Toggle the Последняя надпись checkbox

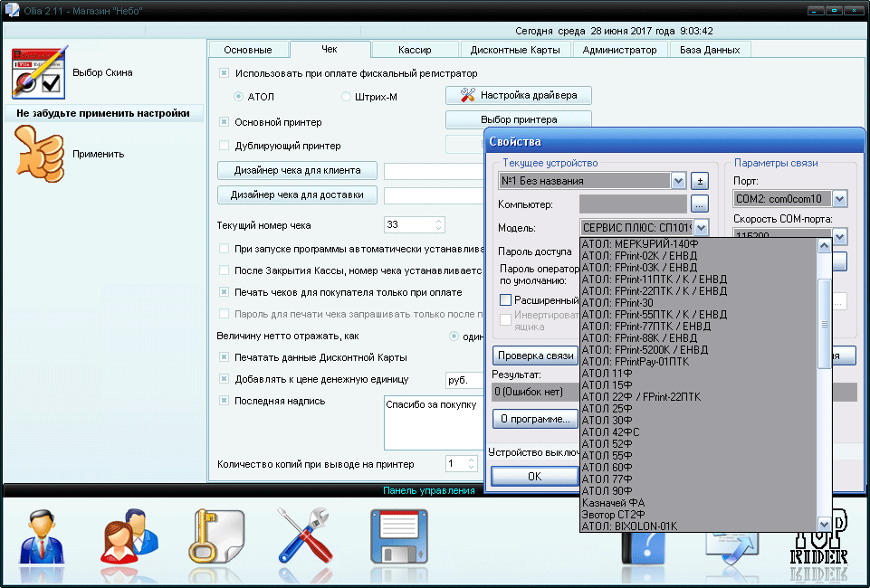click(x=225, y=401)
